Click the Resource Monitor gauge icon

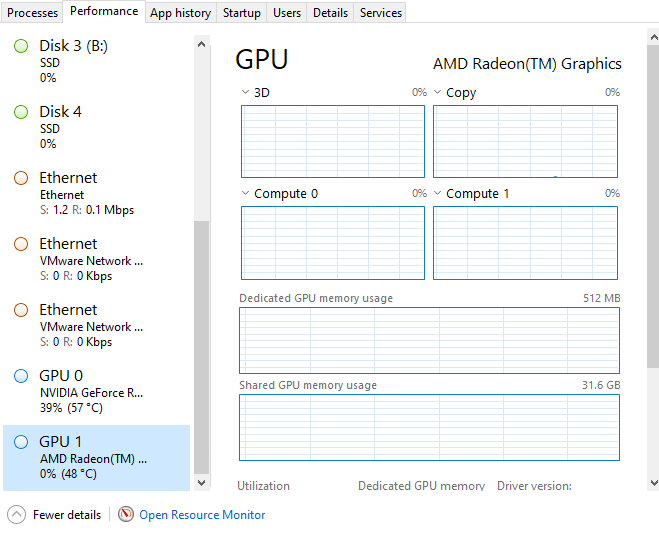(x=126, y=515)
